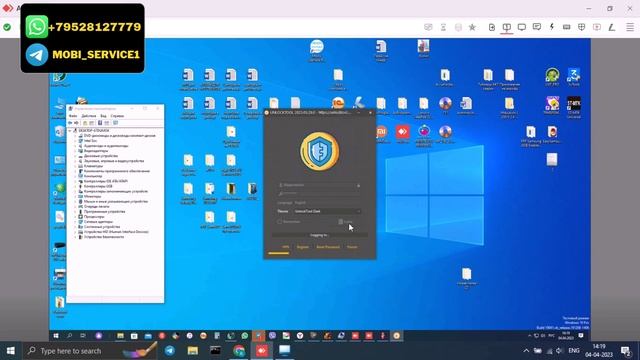The width and height of the screenshot is (640, 360).
Task: Click the host Windows Start button
Action: pos(11,351)
